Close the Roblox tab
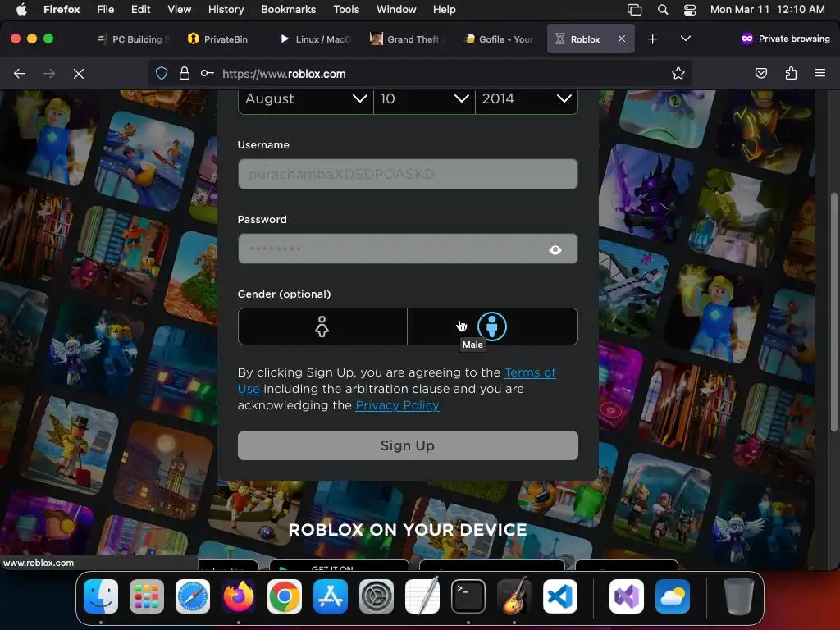 click(x=622, y=39)
